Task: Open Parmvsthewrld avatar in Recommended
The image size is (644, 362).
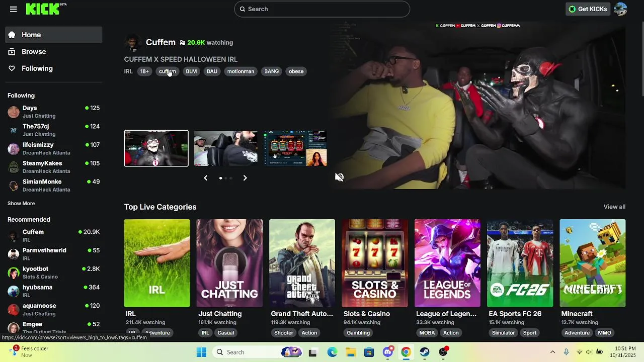Action: pyautogui.click(x=14, y=254)
